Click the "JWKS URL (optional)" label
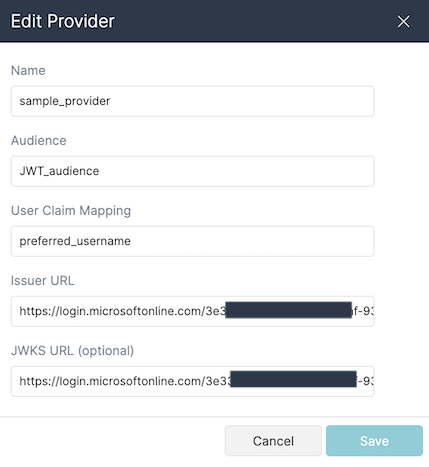The height and width of the screenshot is (467, 429). pyautogui.click(x=72, y=351)
